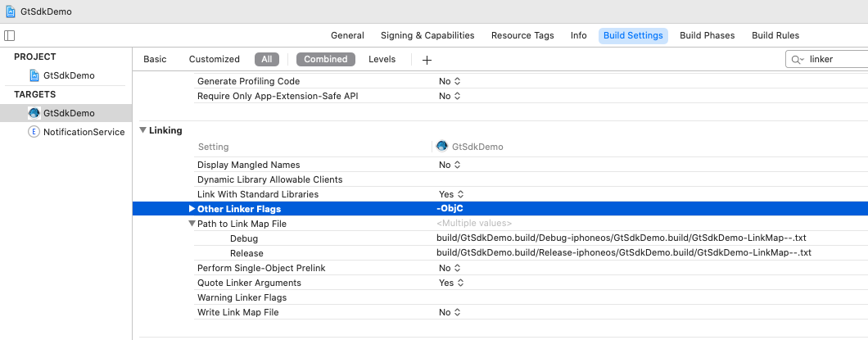Click the magnifying glass search icon
The height and width of the screenshot is (340, 868).
pos(796,60)
